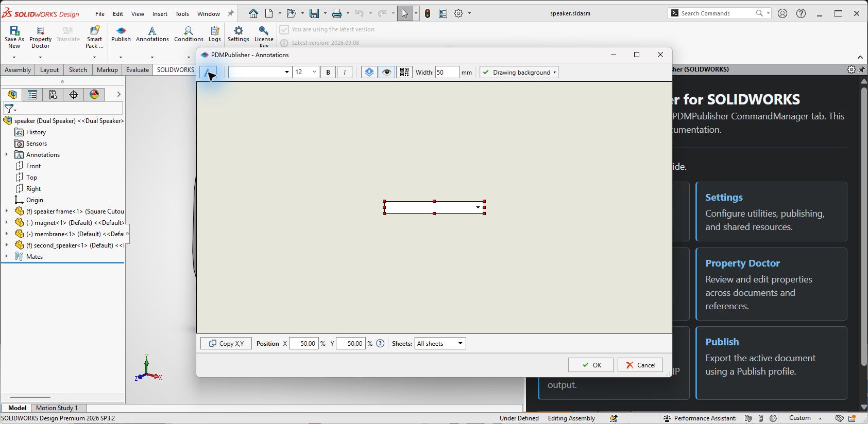Click the Width input field
Viewport: 868px width, 424px height.
pos(447,73)
